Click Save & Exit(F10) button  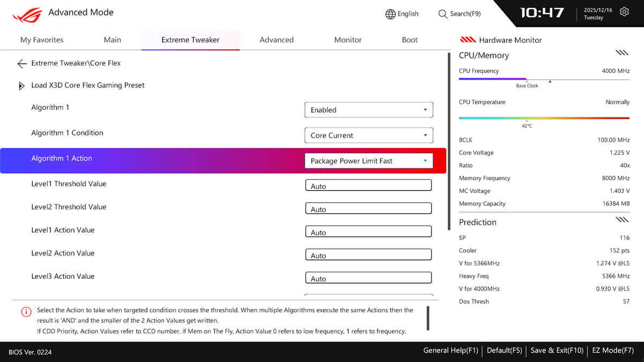pos(557,351)
